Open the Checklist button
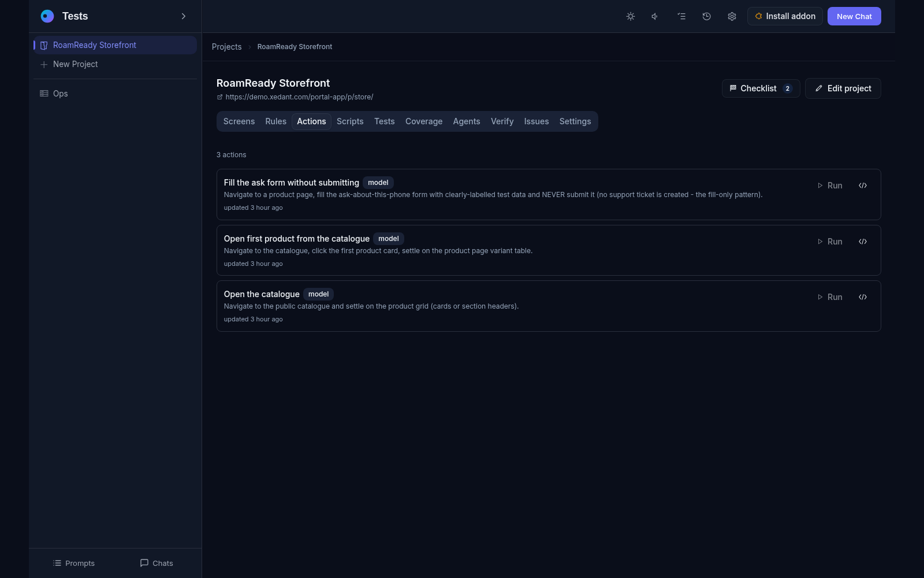 coord(761,88)
